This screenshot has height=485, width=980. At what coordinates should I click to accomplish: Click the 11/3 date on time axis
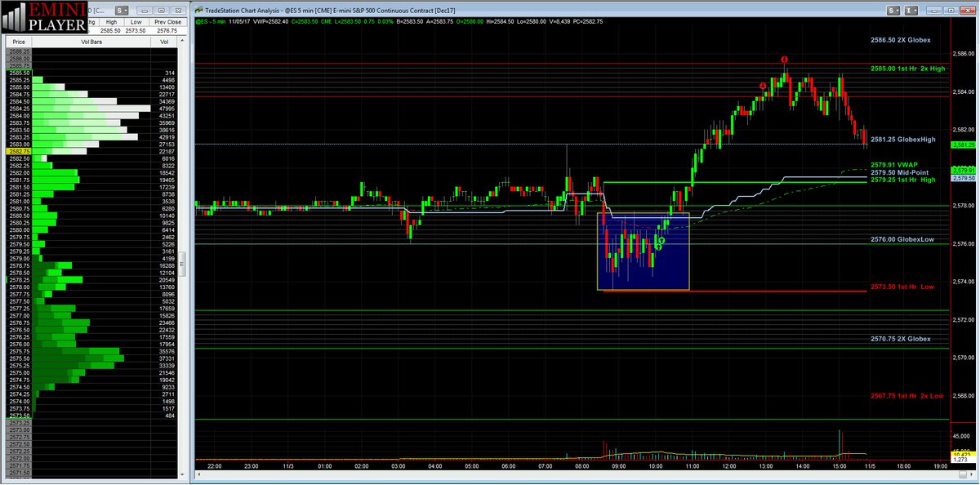coord(288,466)
